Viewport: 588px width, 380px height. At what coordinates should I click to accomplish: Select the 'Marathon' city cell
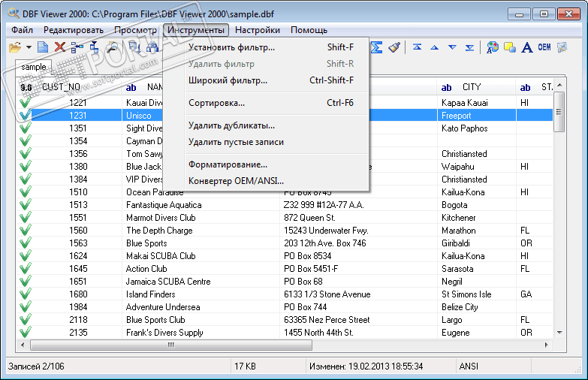coord(477,231)
